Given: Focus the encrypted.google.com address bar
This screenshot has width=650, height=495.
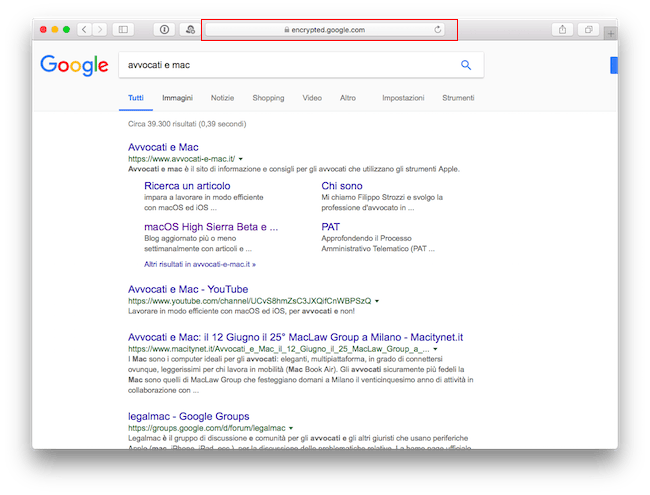Looking at the screenshot, I should [x=325, y=30].
